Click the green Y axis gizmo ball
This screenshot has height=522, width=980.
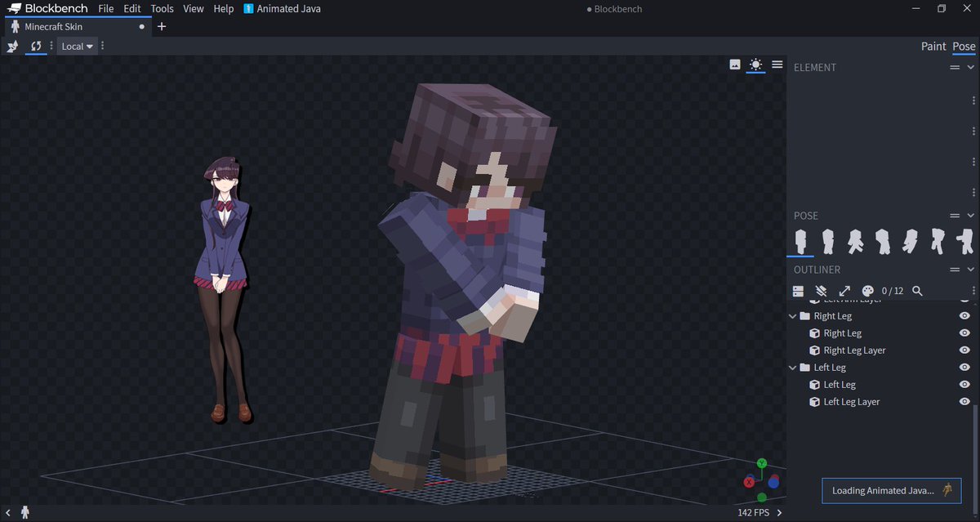(x=762, y=463)
